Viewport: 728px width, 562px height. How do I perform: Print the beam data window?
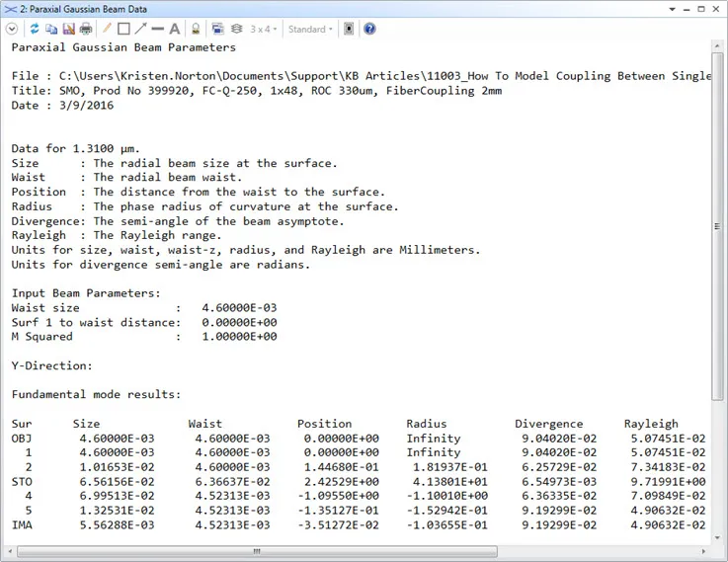(86, 30)
